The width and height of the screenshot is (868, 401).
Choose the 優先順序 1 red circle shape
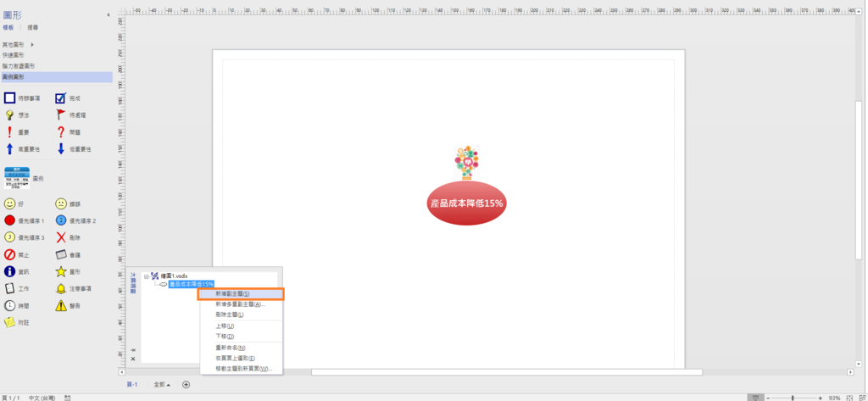9,220
